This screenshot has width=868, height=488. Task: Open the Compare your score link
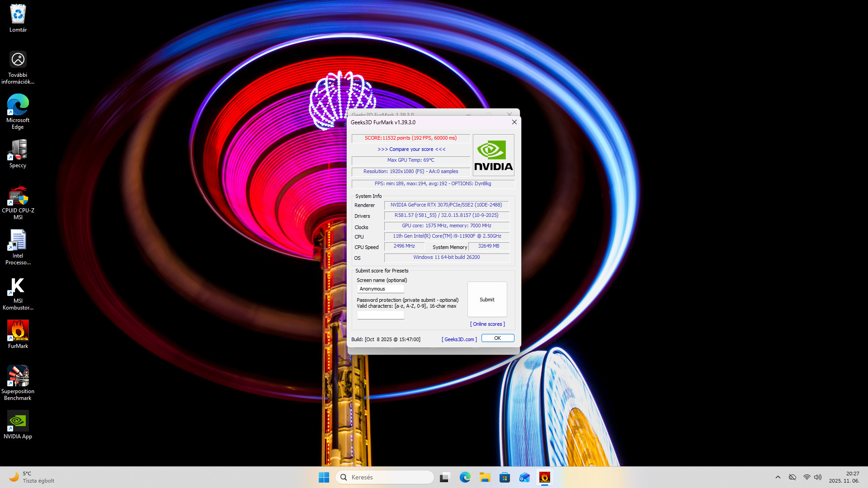tap(411, 149)
